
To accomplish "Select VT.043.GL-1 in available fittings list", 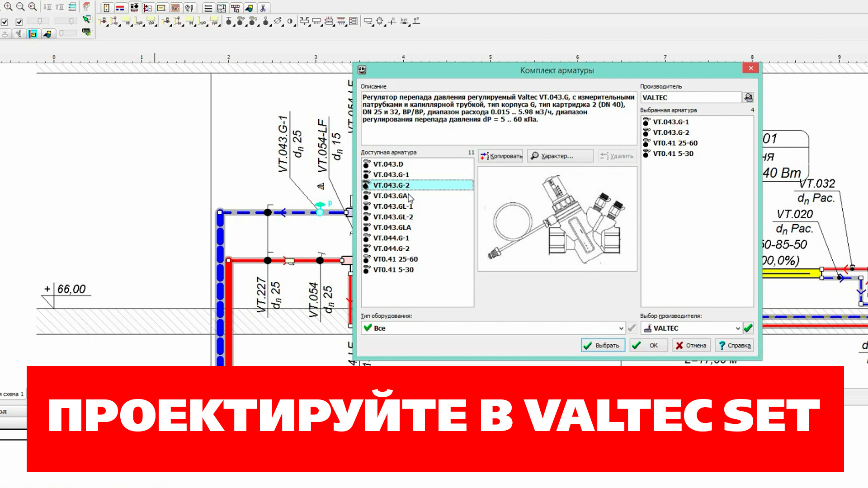I will (393, 206).
